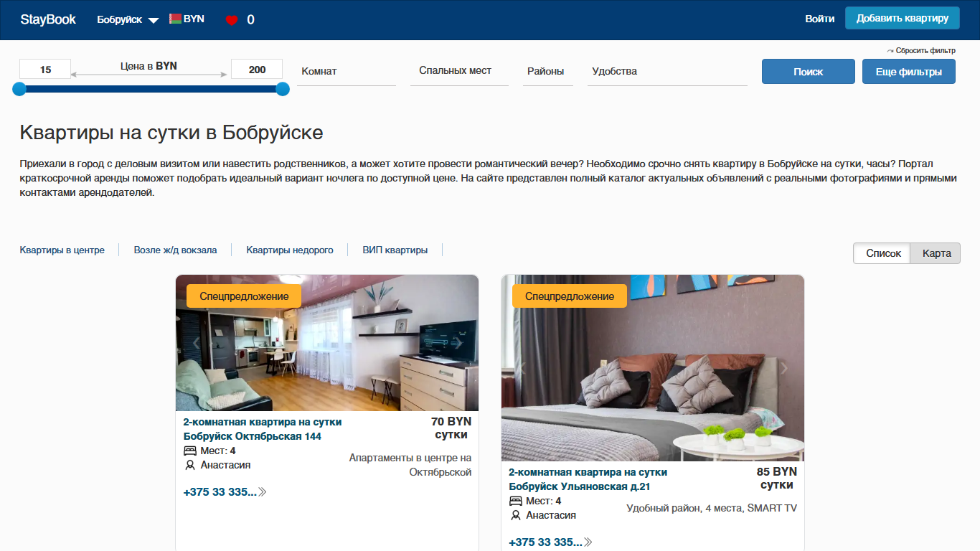This screenshot has height=551, width=980.
Task: Click the phone arrows on Октябрьская 144 listing
Action: point(263,492)
